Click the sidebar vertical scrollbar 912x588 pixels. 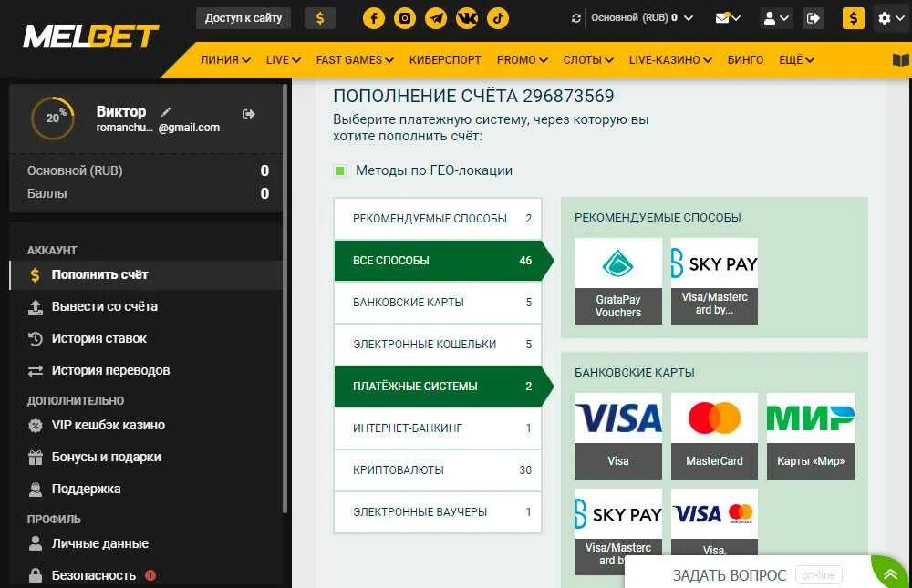point(285,298)
